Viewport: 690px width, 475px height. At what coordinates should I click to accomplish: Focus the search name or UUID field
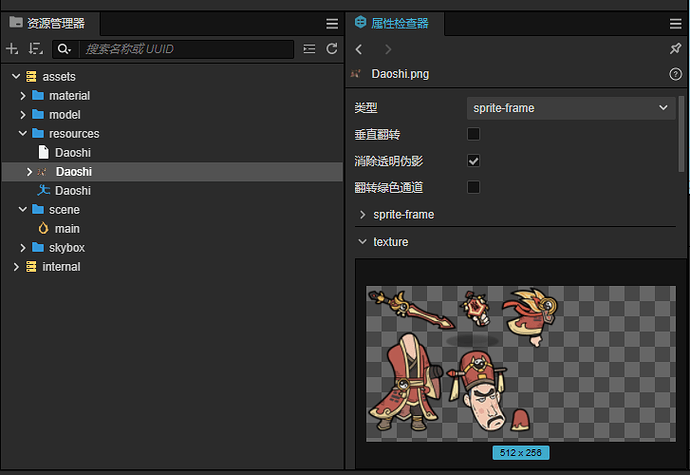pyautogui.click(x=186, y=49)
